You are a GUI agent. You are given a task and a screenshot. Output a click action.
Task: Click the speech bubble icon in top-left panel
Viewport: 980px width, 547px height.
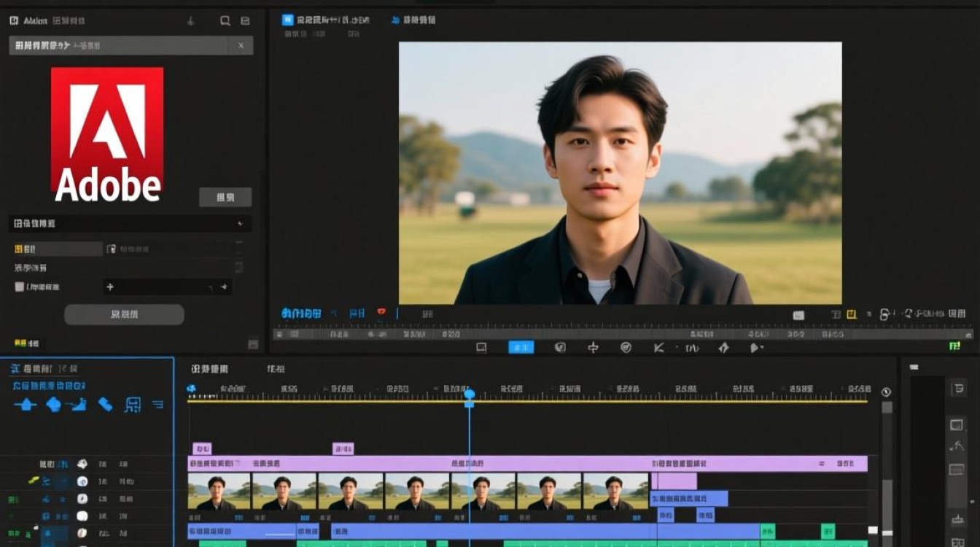225,20
